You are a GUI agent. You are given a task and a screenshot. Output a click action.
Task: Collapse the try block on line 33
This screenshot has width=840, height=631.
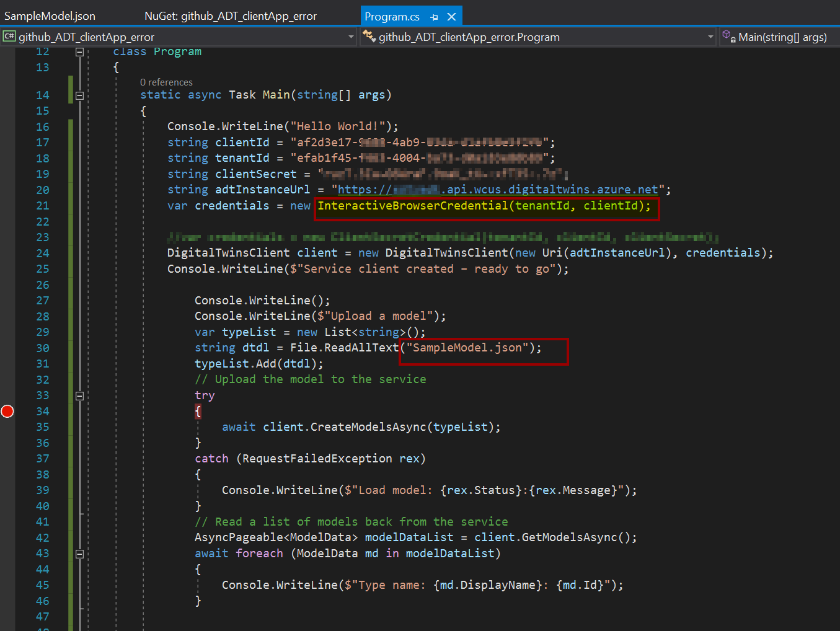pos(79,395)
